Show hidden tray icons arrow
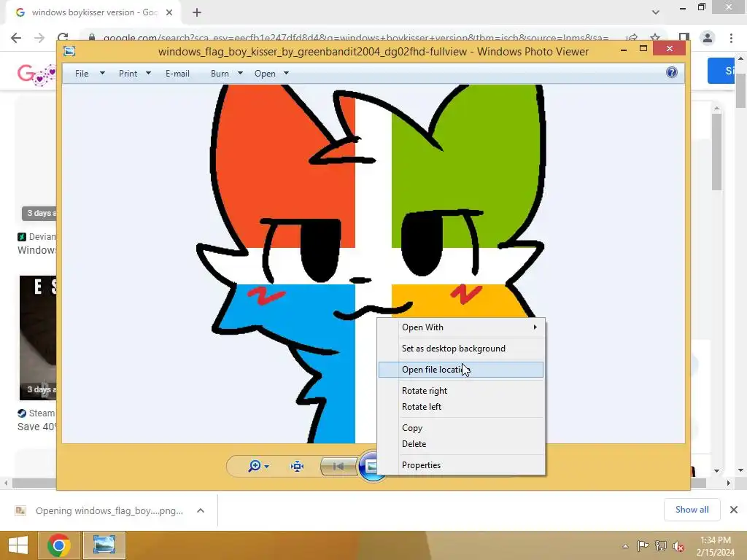747x560 pixels. pos(625,546)
